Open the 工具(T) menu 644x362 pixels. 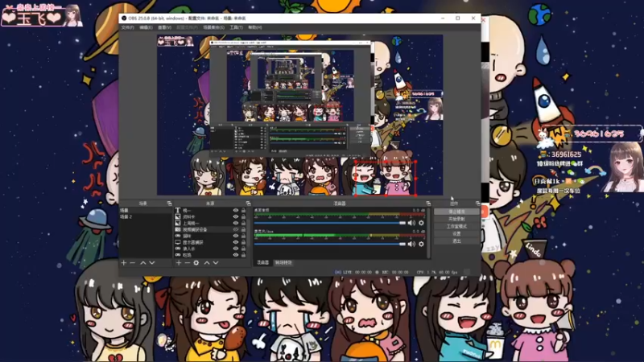click(236, 27)
